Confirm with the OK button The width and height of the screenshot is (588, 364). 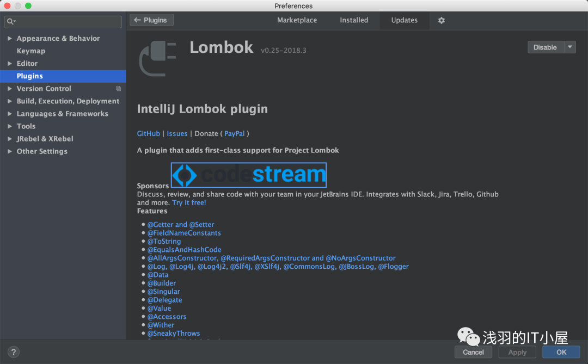tap(561, 352)
